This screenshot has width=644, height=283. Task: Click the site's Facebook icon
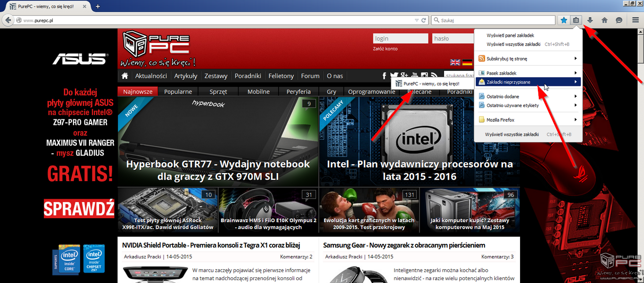[x=384, y=76]
